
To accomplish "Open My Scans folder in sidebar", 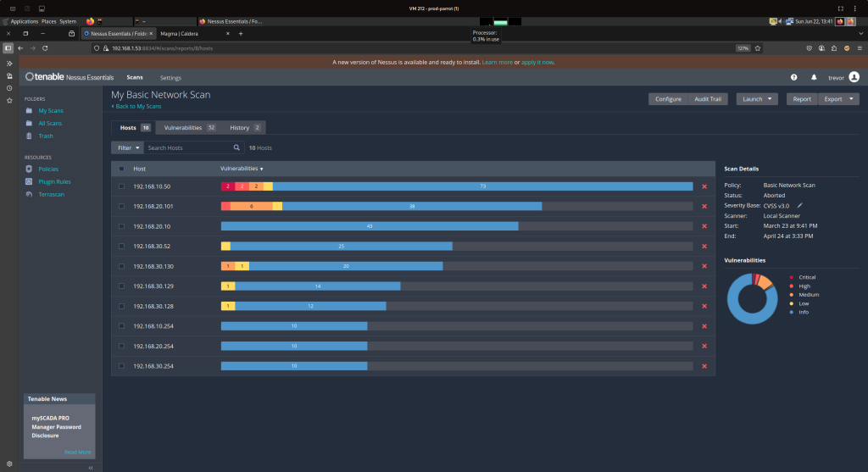I will pyautogui.click(x=50, y=111).
